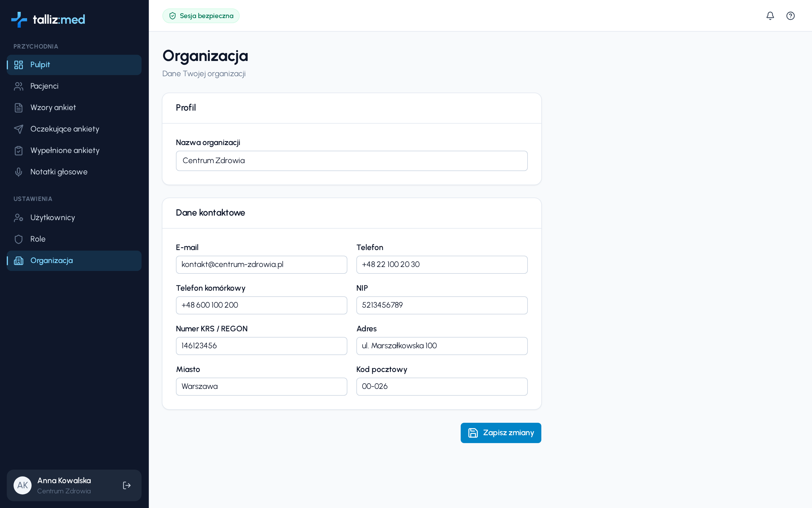Click the Sesja bezpieczna badge

(201, 16)
